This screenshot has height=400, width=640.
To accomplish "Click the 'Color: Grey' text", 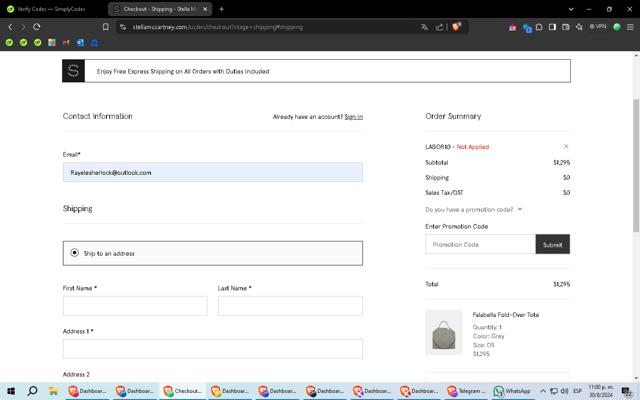I will coord(489,336).
